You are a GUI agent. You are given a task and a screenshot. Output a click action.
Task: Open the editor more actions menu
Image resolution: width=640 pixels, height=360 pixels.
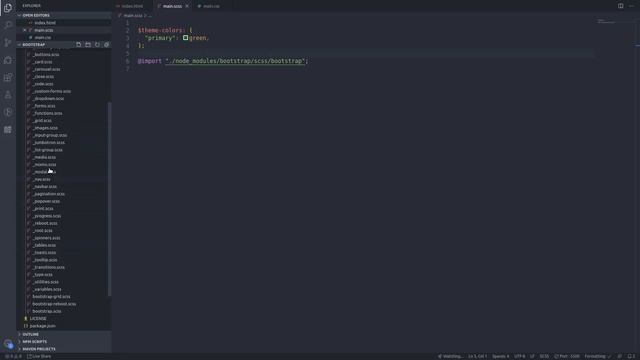(x=631, y=6)
